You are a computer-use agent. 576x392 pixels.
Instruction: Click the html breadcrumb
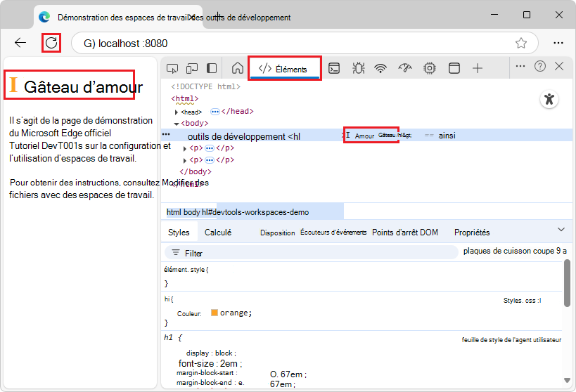click(x=174, y=212)
